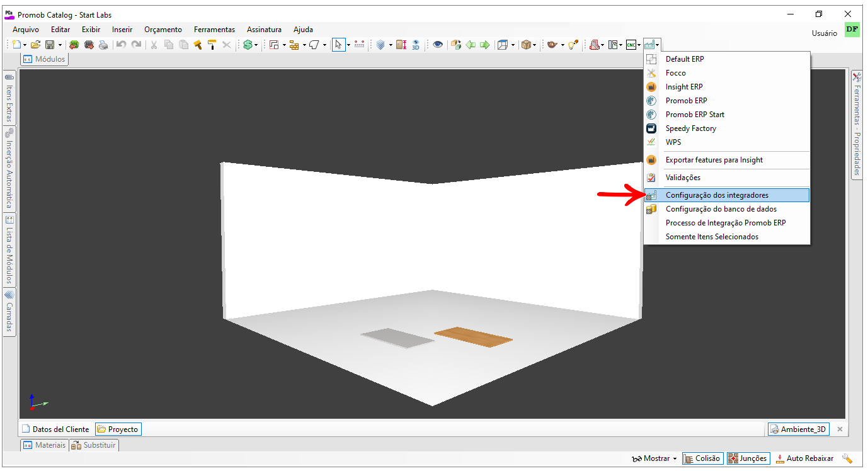Click the CNC toolbar icon
The image size is (868, 471).
(x=631, y=45)
